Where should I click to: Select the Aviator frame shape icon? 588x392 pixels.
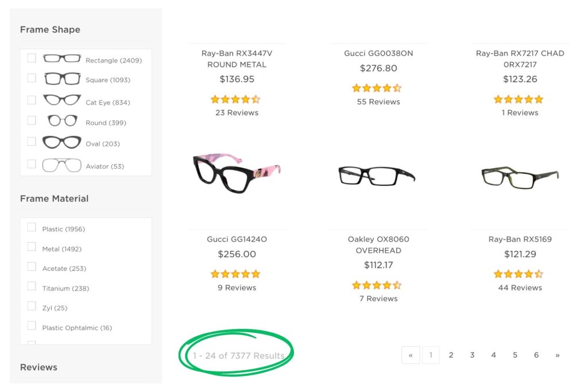click(61, 165)
